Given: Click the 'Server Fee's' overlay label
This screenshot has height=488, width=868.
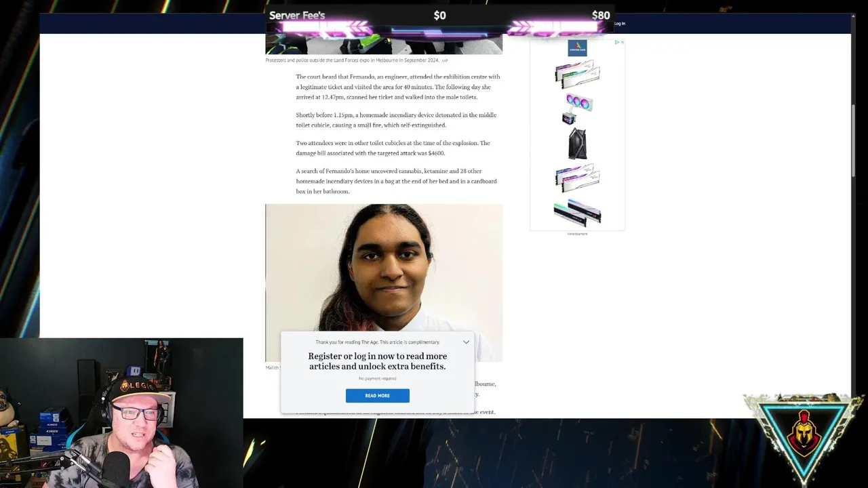Looking at the screenshot, I should click(297, 15).
